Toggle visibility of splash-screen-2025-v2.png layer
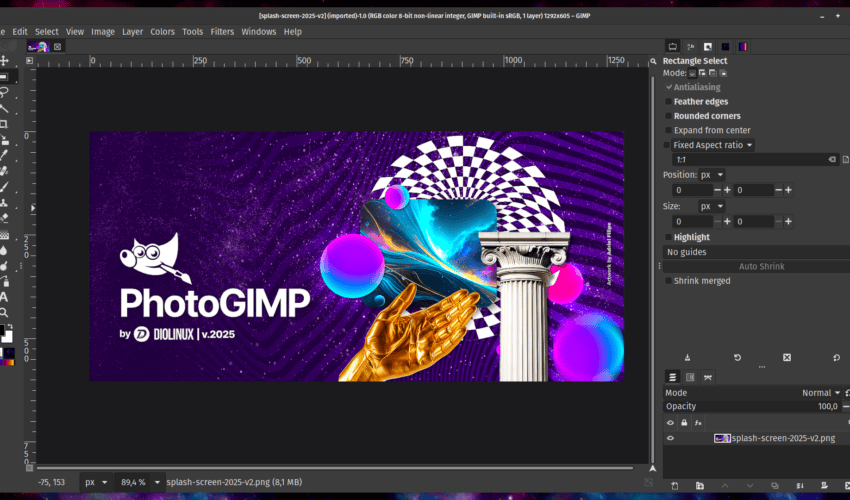 coord(670,438)
